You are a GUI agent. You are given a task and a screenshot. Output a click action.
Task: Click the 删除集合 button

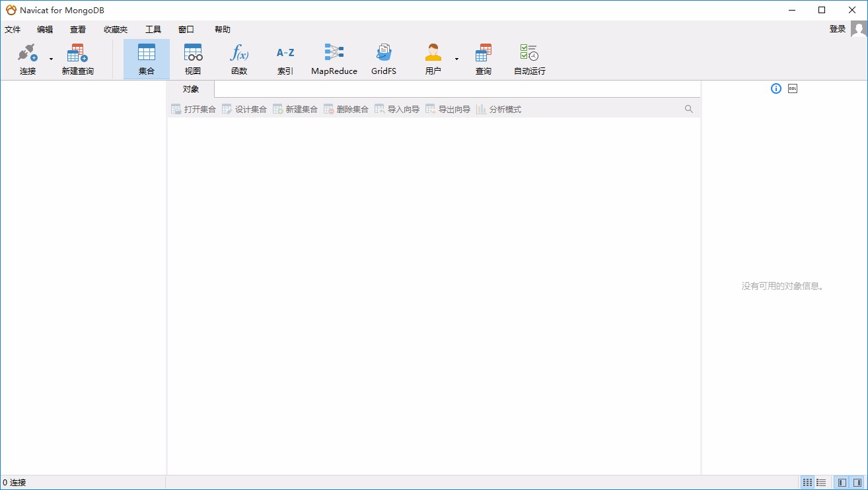pos(346,110)
